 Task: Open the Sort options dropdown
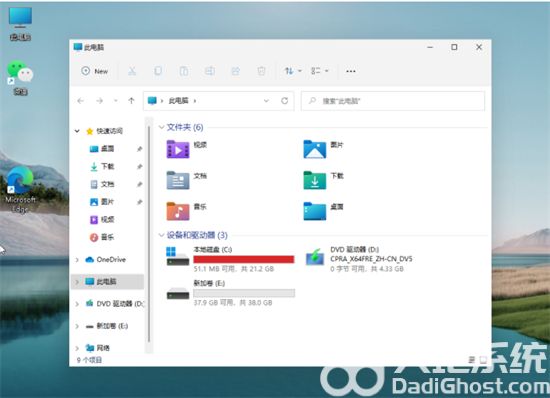tap(293, 71)
